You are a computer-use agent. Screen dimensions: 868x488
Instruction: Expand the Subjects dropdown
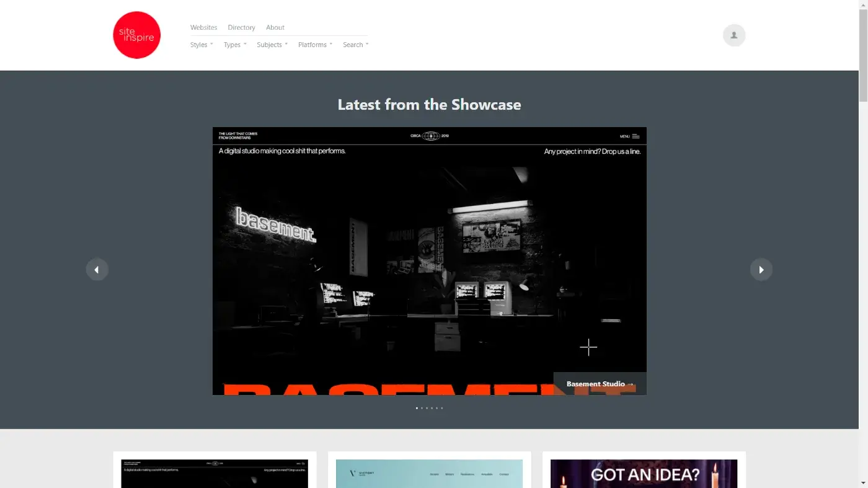tap(272, 45)
